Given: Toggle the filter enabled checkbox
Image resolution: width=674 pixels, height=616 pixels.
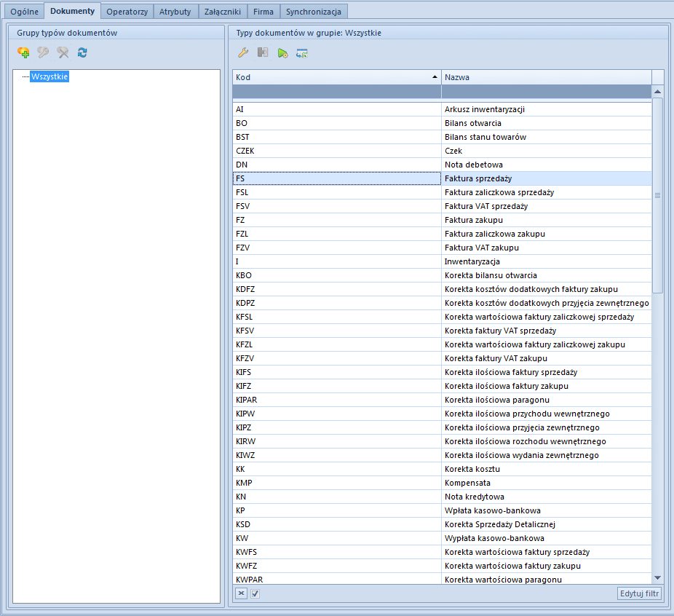Looking at the screenshot, I should click(x=255, y=593).
